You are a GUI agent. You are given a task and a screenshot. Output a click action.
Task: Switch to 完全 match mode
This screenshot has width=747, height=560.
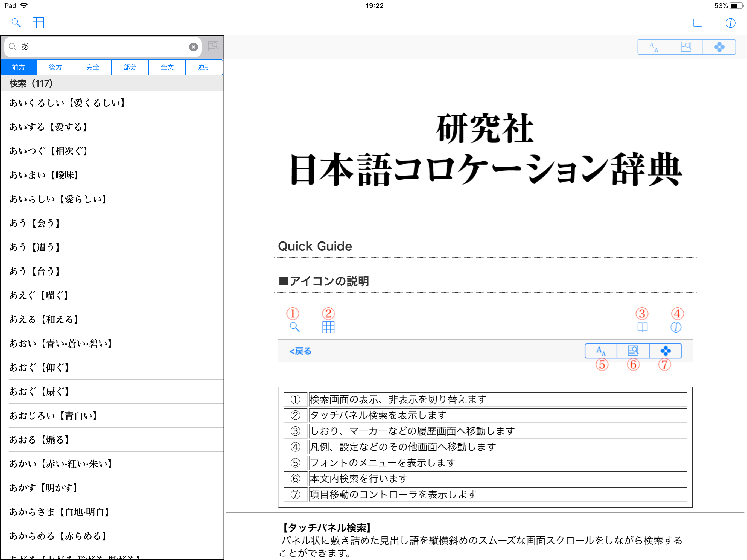coord(92,67)
